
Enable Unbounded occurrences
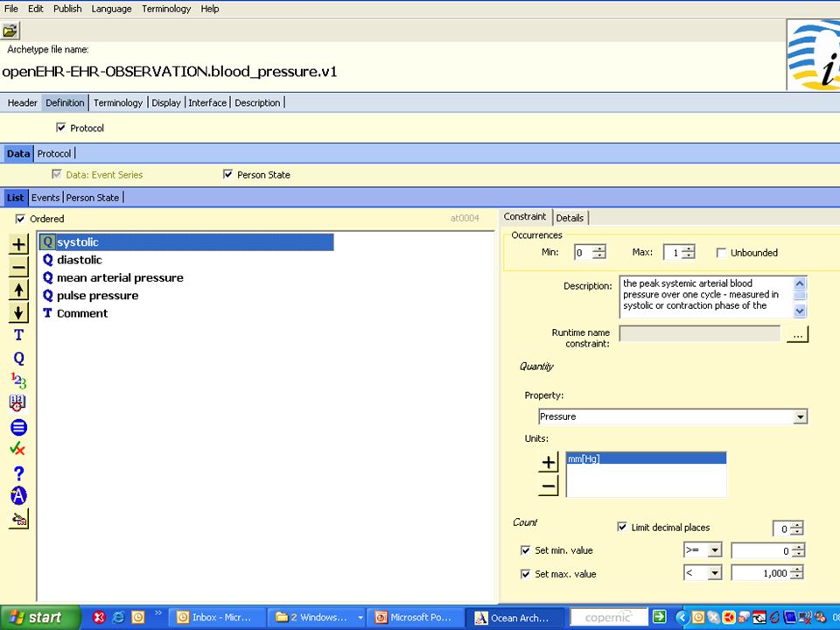click(x=721, y=252)
